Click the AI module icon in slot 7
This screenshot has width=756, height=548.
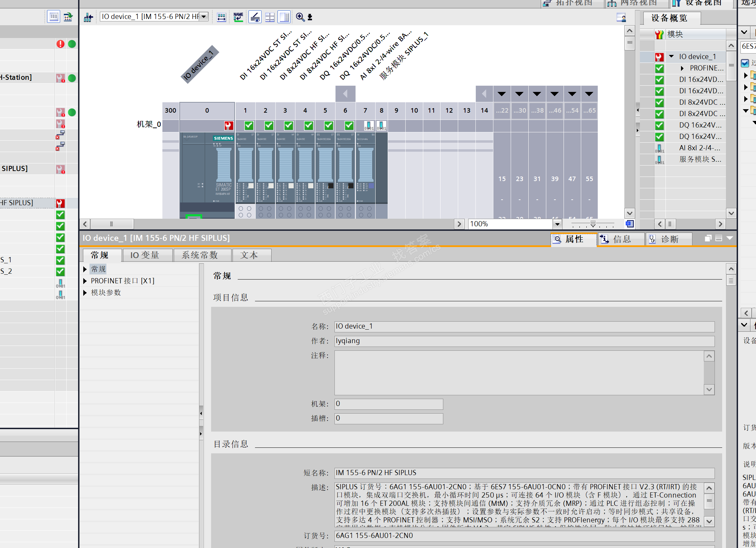pyautogui.click(x=369, y=125)
